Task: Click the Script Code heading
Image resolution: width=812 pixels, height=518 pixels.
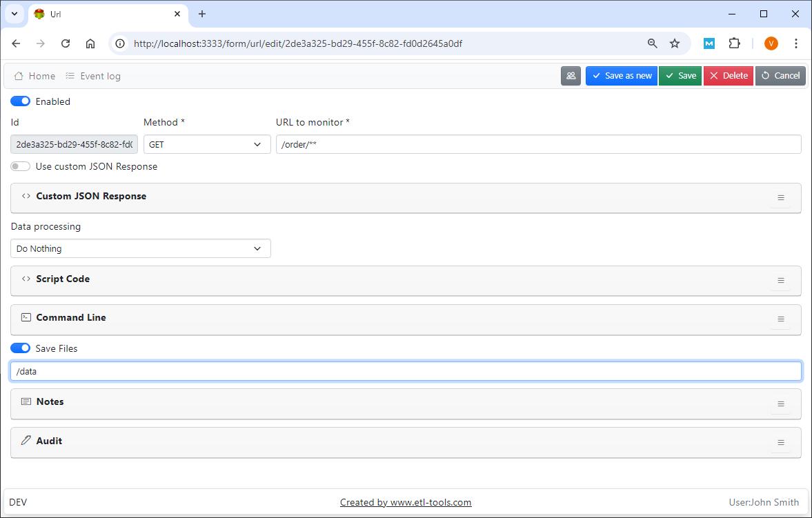Action: [x=63, y=279]
